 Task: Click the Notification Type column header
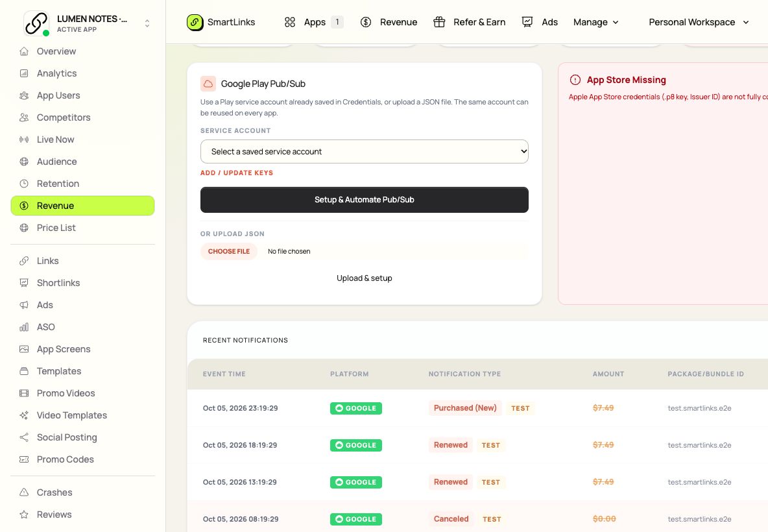[465, 374]
